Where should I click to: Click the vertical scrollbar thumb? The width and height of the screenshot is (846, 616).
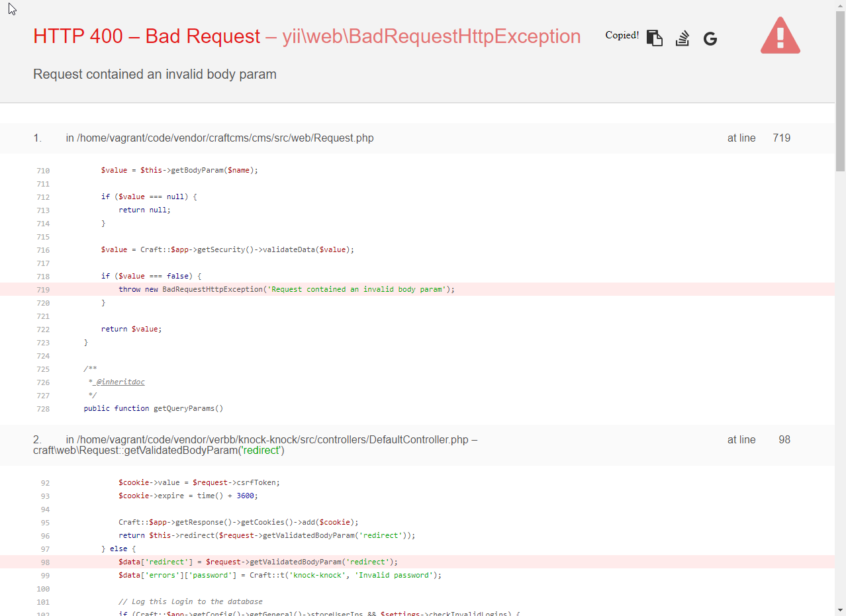point(840,91)
